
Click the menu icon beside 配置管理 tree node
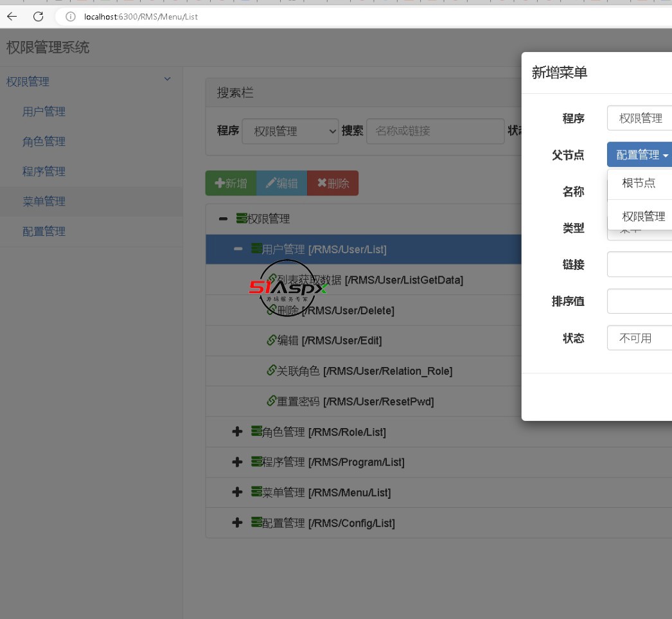[256, 522]
